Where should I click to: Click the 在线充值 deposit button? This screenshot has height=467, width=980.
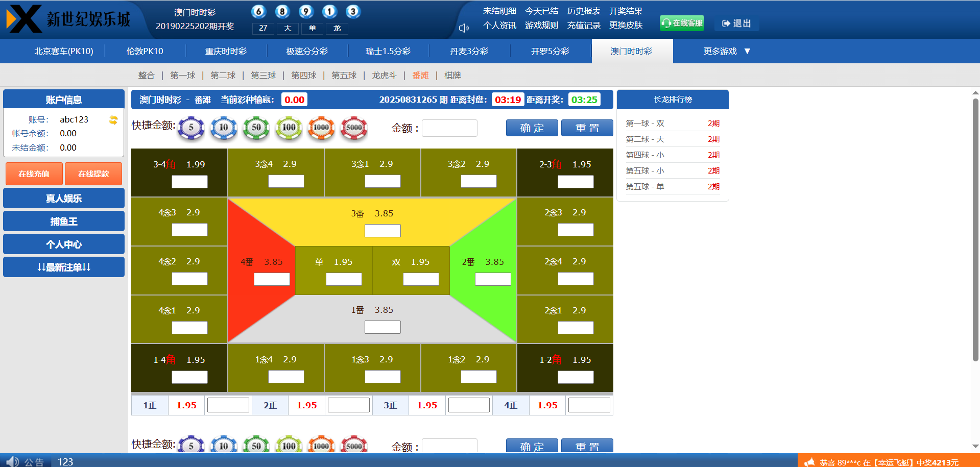click(x=34, y=174)
